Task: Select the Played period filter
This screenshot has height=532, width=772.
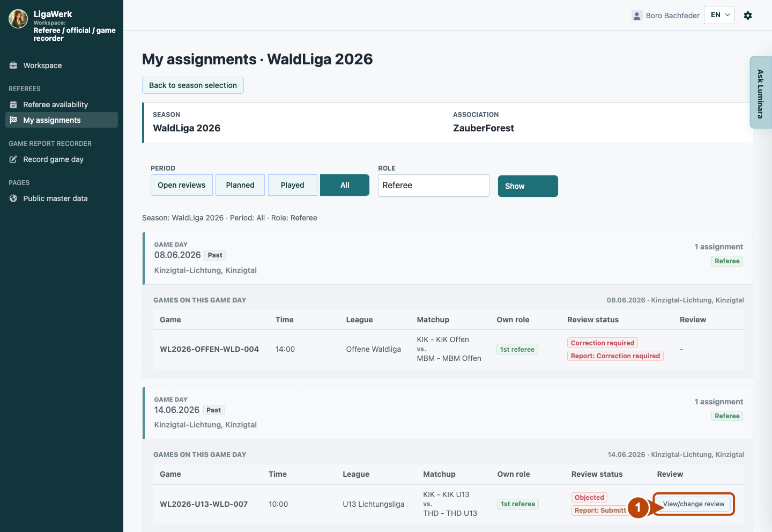Action: tap(293, 185)
